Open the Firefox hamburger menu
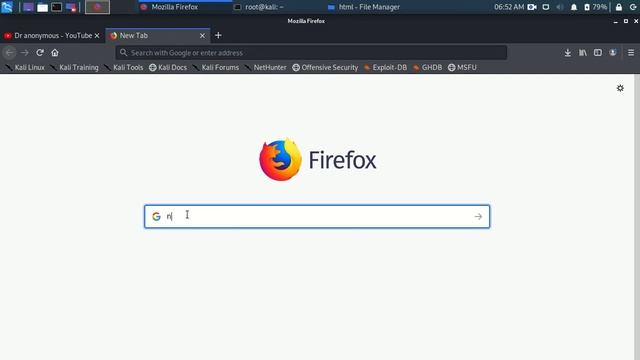This screenshot has width=640, height=360. (631, 53)
